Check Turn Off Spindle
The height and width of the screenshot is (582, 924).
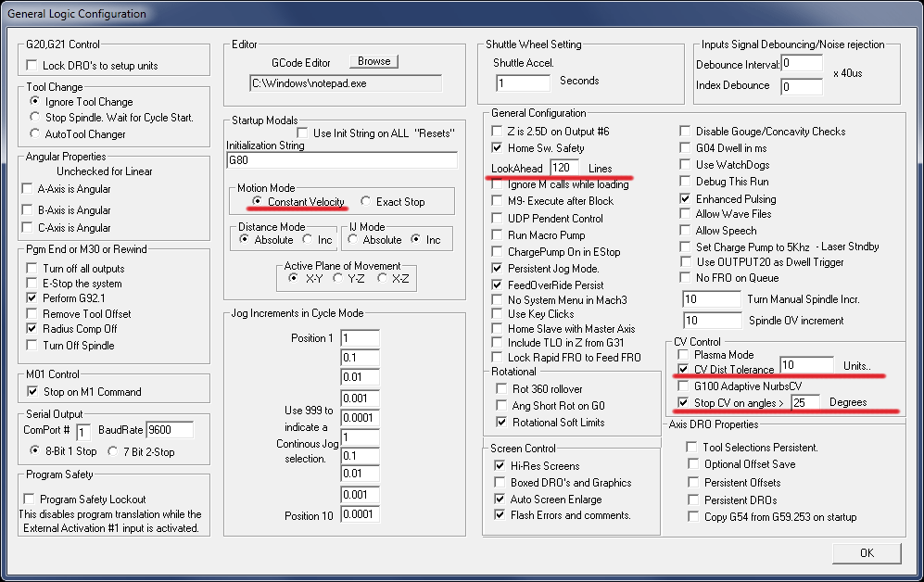[x=32, y=345]
